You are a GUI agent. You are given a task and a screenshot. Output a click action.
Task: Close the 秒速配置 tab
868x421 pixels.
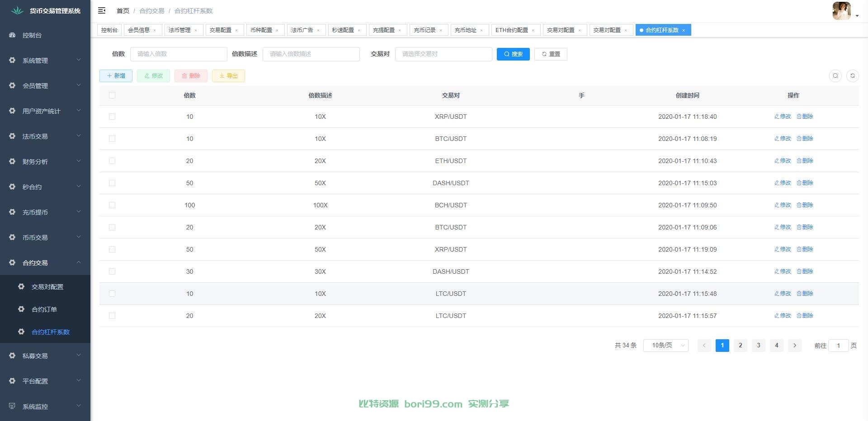tap(359, 30)
